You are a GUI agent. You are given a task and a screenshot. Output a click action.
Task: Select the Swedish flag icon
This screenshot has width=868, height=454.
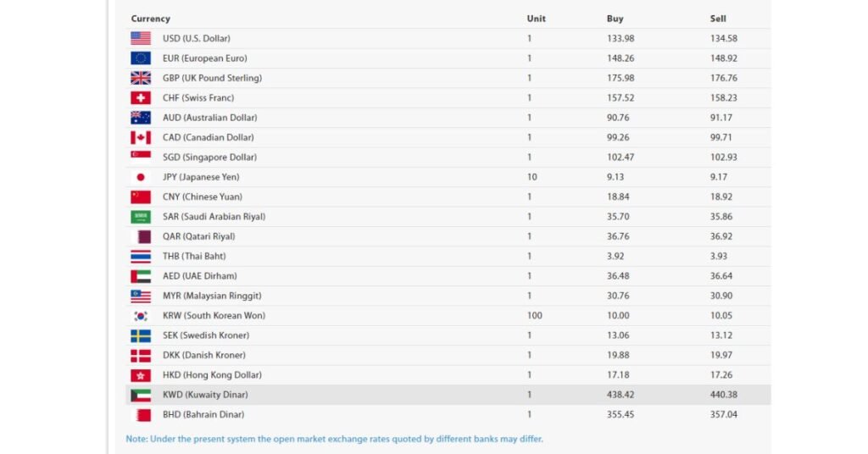pyautogui.click(x=141, y=335)
